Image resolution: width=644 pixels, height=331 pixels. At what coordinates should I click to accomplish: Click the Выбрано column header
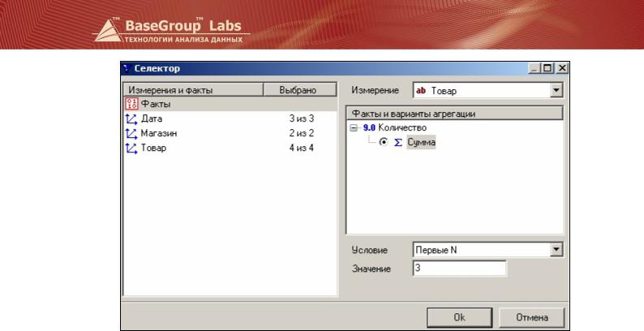point(300,90)
